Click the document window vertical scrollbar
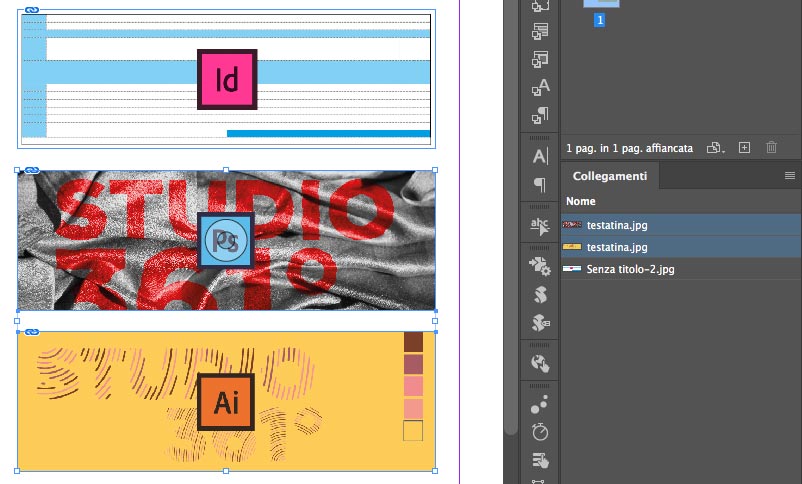The height and width of the screenshot is (484, 802). click(510, 217)
